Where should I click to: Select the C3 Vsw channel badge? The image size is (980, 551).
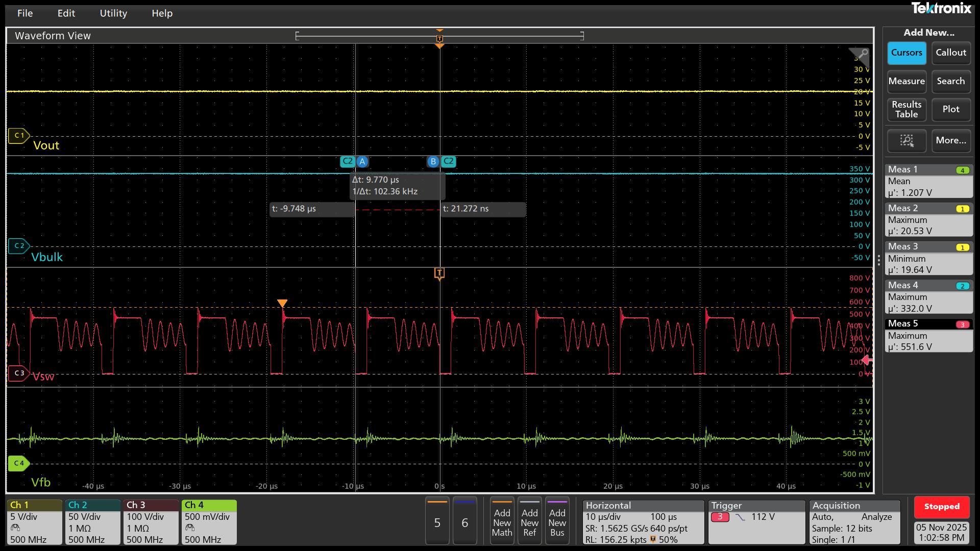click(19, 373)
